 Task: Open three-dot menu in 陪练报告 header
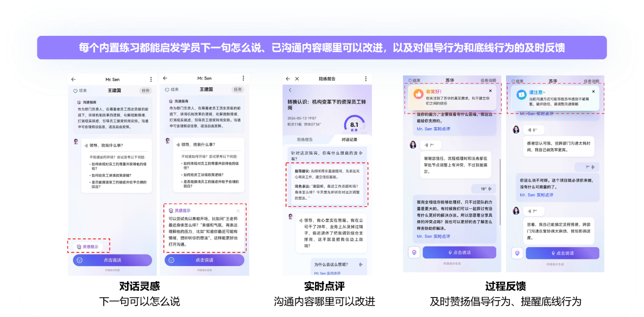tap(365, 78)
